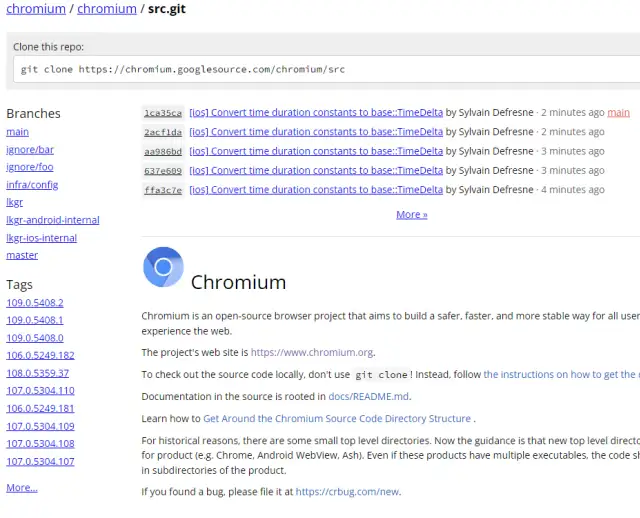
Task: Open commit title next to aa986bd
Action: pos(316,151)
